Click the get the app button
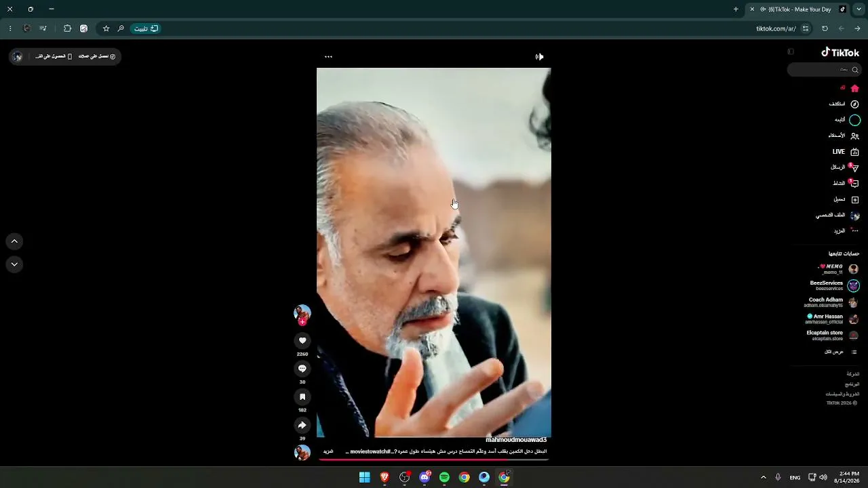 click(x=54, y=56)
